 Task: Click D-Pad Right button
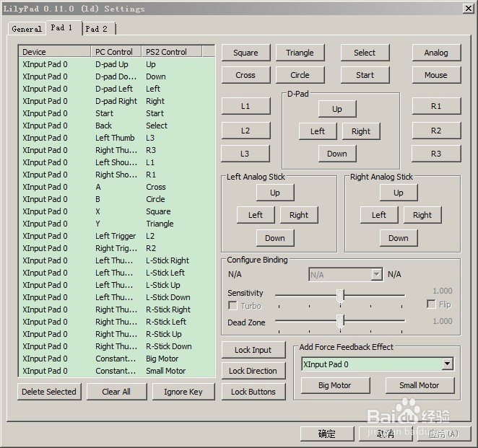click(361, 131)
